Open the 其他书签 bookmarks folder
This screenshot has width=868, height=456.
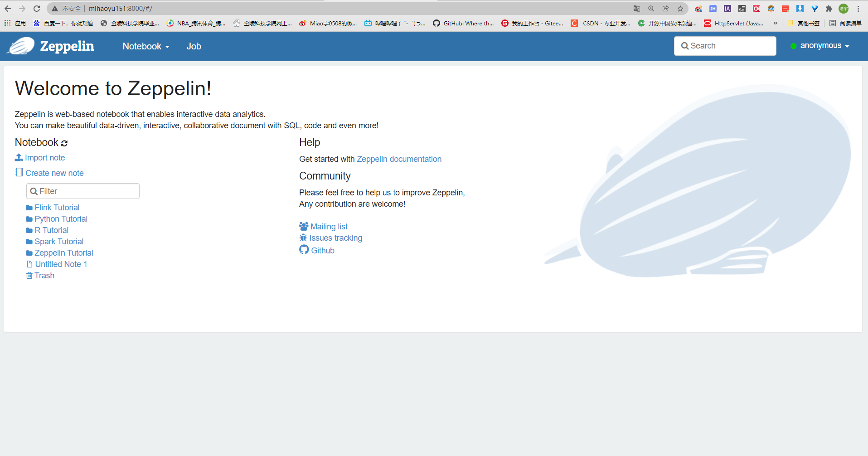tap(804, 23)
